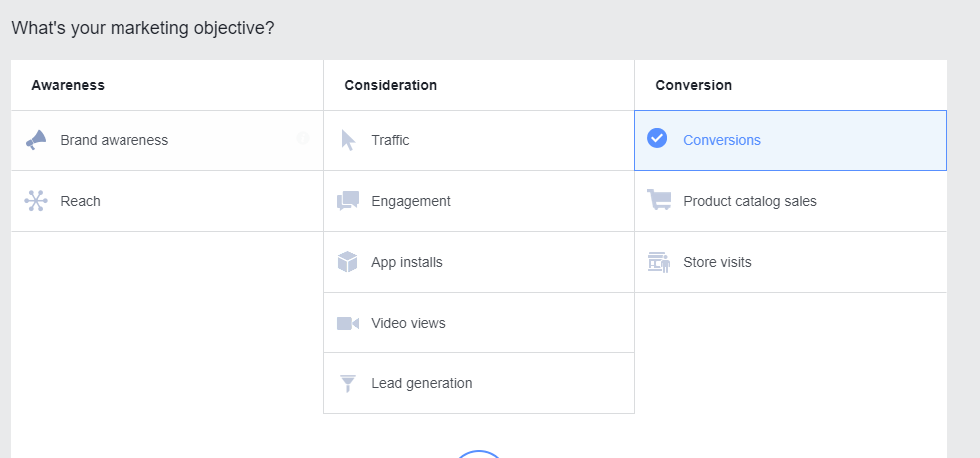Open info tooltip beside Brand awareness

tap(303, 138)
